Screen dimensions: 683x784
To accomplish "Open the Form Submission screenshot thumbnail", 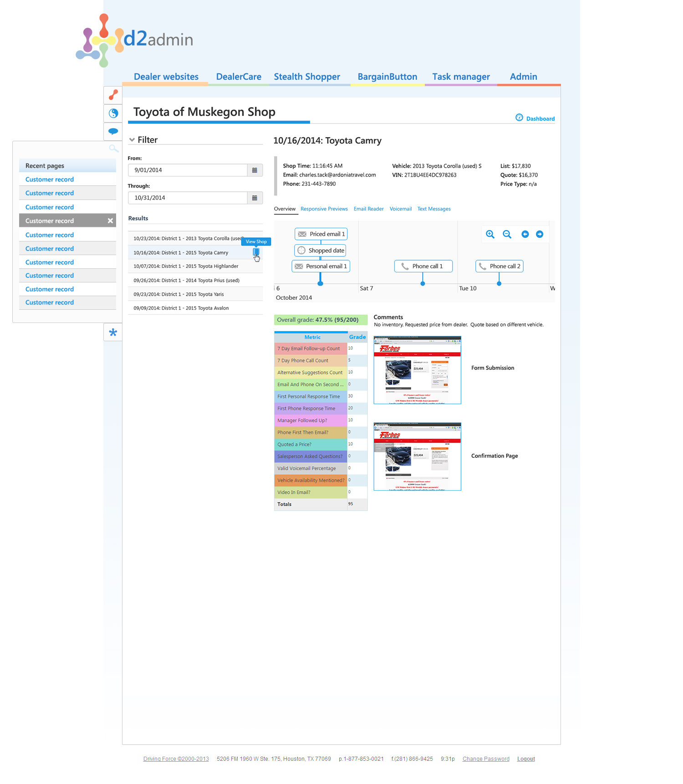I will [x=417, y=370].
